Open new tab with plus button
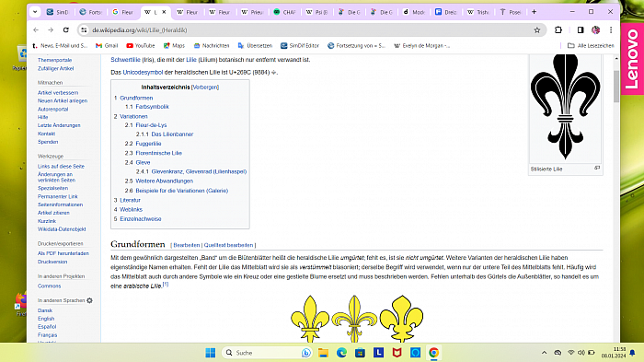The width and height of the screenshot is (644, 362). point(534,12)
